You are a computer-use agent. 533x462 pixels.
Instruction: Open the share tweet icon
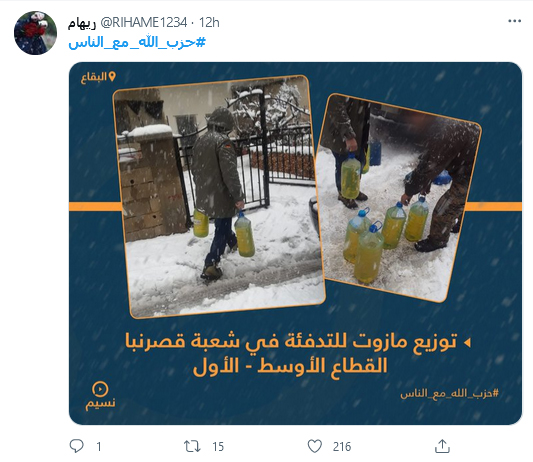point(442,446)
